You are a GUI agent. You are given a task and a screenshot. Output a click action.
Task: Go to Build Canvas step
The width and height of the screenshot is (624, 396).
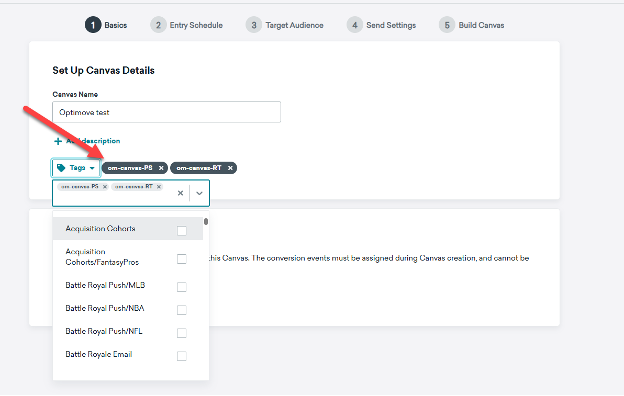[482, 25]
